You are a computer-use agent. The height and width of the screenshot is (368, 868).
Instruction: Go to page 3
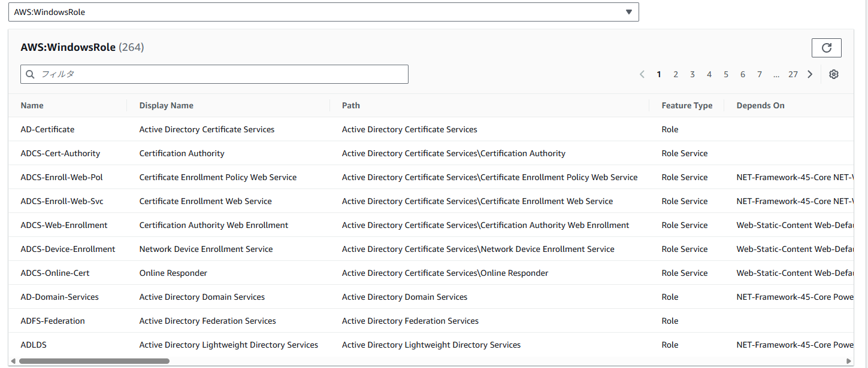coord(692,74)
